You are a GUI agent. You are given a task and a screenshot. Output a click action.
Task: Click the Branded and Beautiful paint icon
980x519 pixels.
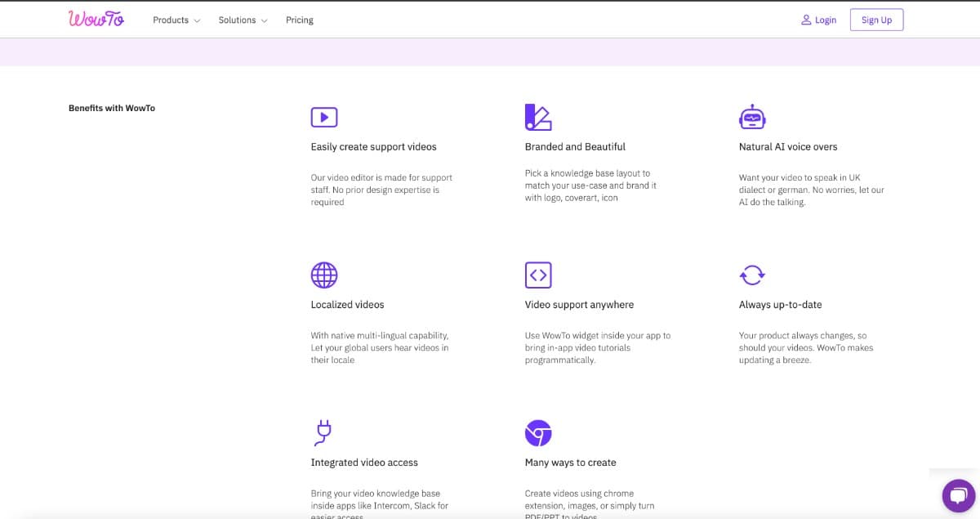[x=538, y=117]
